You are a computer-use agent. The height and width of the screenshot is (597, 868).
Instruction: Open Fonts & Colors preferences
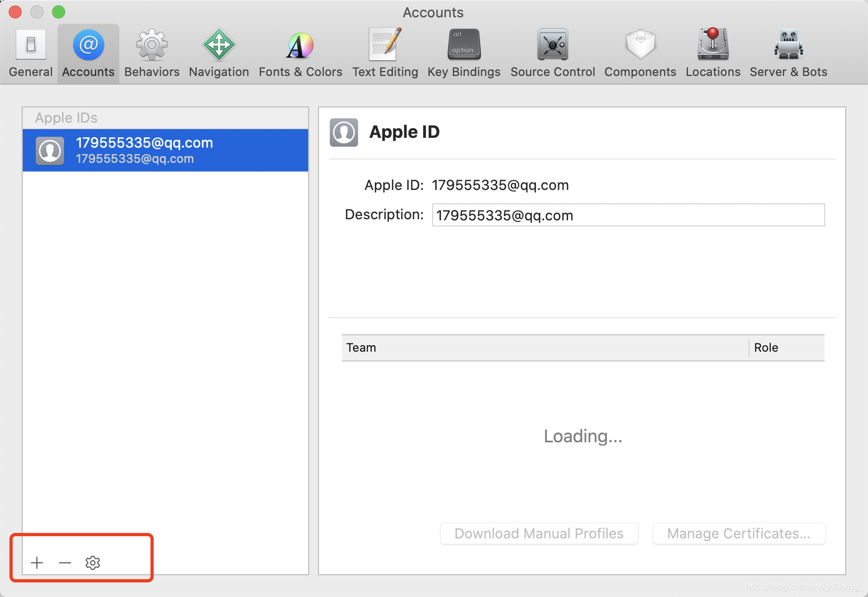301,54
